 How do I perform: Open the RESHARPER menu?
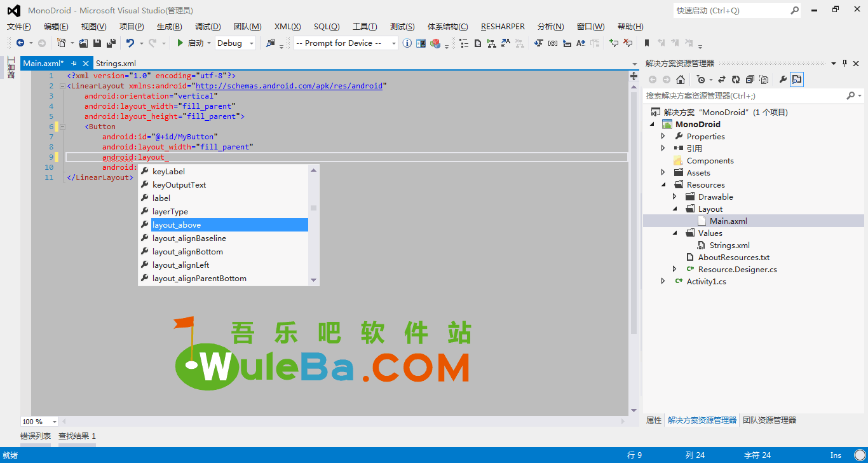[x=503, y=26]
